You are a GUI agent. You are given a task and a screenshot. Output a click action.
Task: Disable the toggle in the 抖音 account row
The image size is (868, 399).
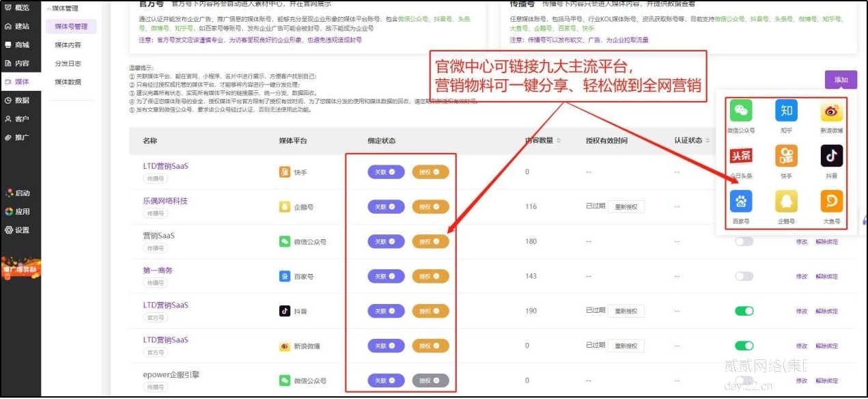click(744, 311)
